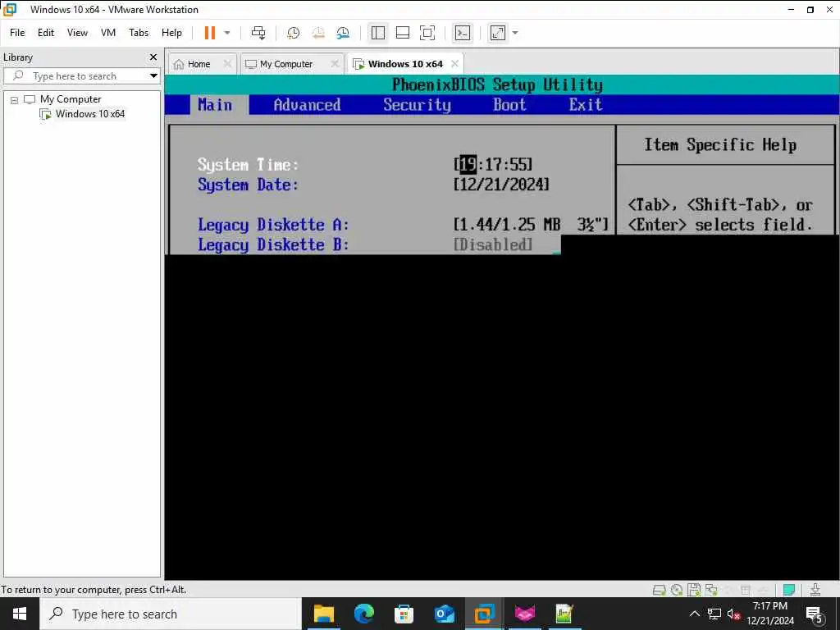Viewport: 840px width, 630px height.
Task: Open File Explorer from the taskbar
Action: 323,614
